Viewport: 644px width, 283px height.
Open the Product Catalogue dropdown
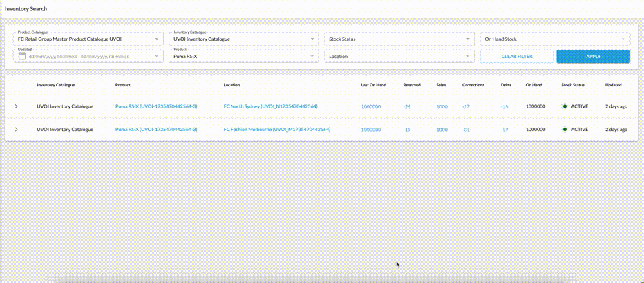click(88, 39)
